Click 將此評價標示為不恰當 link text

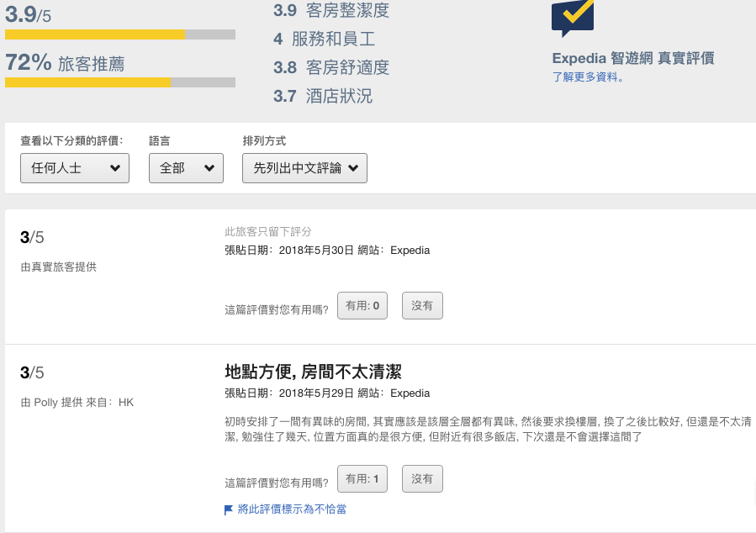click(292, 509)
